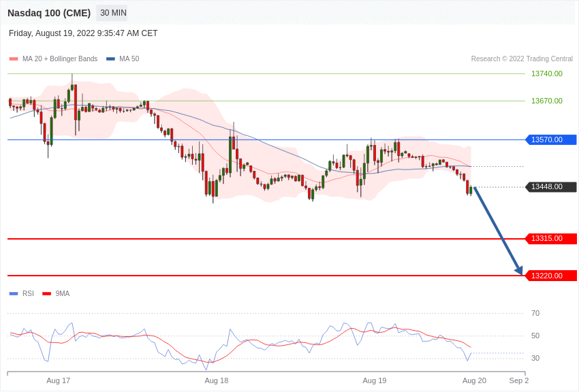Screen dimensions: 579x392
Task: Click the Aug 20 date axis label
Action: point(474,380)
